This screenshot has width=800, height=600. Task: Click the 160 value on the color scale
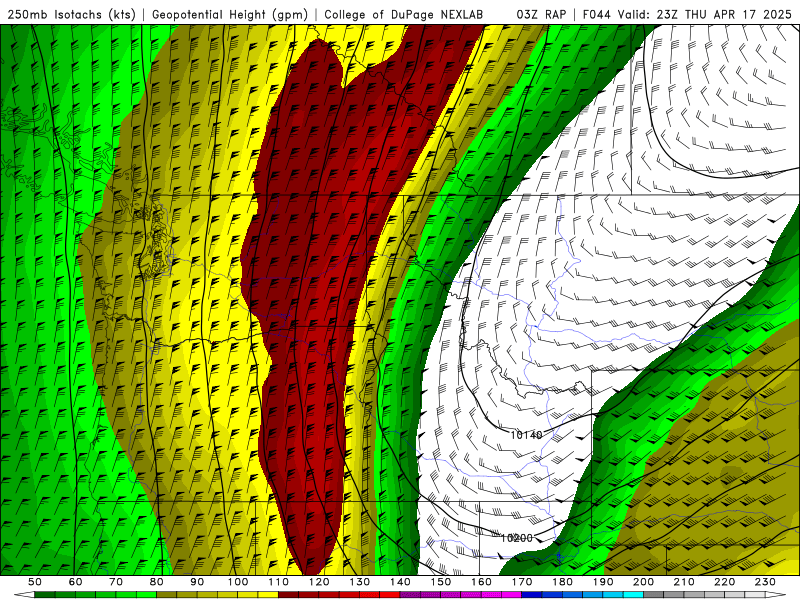point(481,582)
